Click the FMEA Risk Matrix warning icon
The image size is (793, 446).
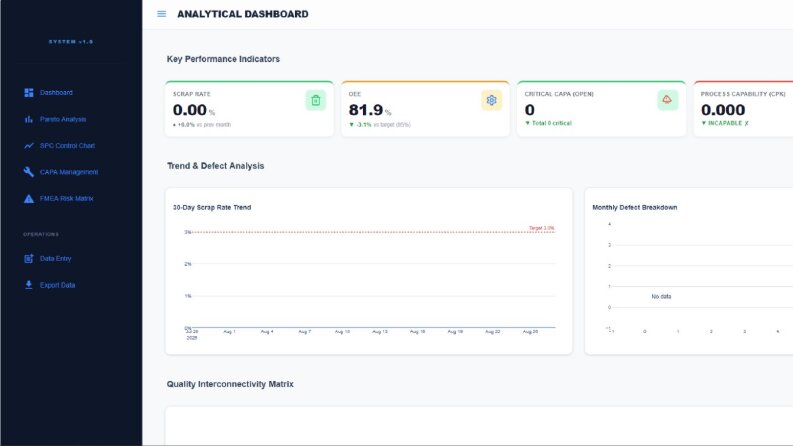click(29, 199)
